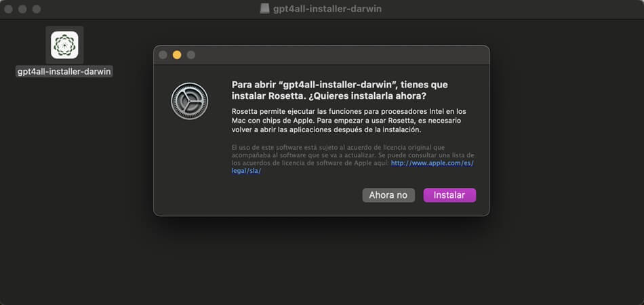Click the disk icon in Finder window title
644x305 pixels.
pos(265,9)
